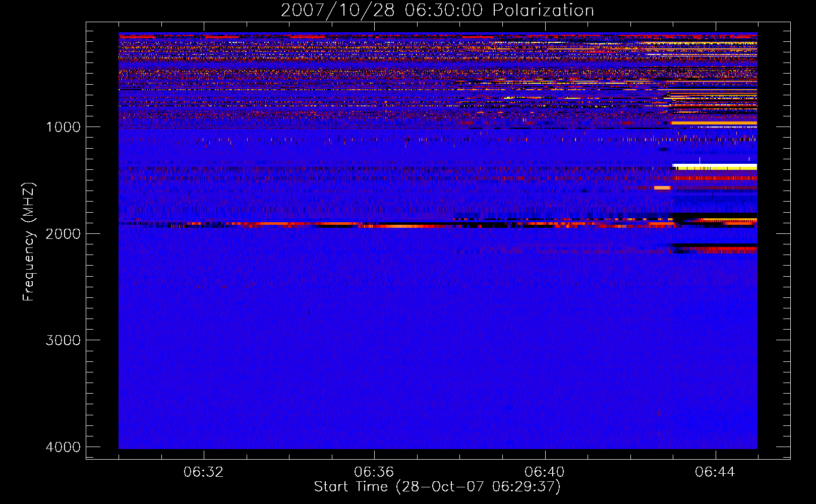Click the '1000' frequency tick label
The width and height of the screenshot is (816, 504).
63,127
